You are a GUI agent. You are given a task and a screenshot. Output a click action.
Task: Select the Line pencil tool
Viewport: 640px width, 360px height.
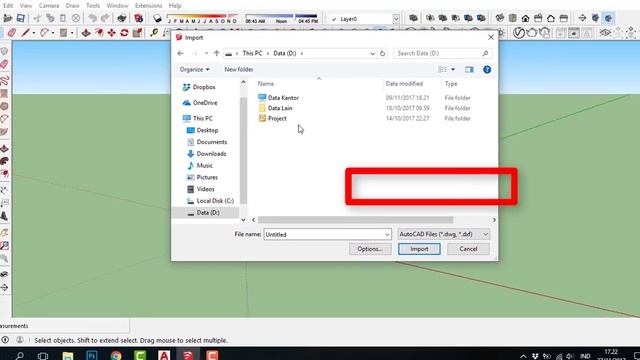click(25, 33)
